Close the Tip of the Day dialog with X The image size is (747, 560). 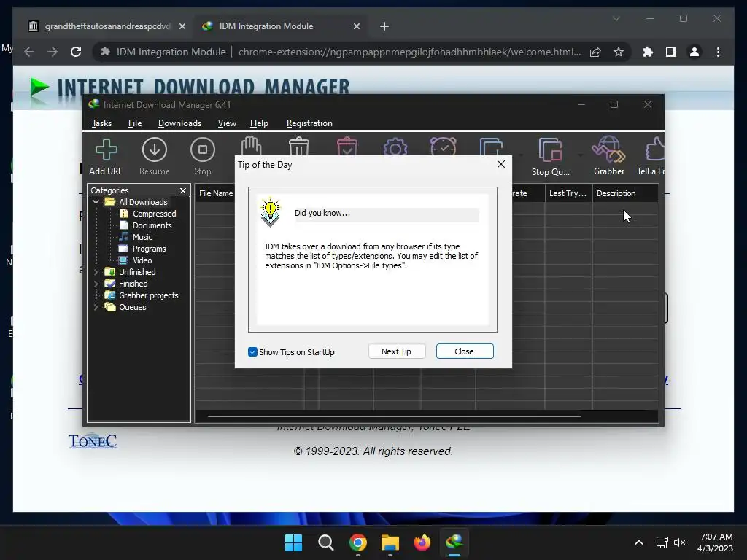[x=500, y=164]
